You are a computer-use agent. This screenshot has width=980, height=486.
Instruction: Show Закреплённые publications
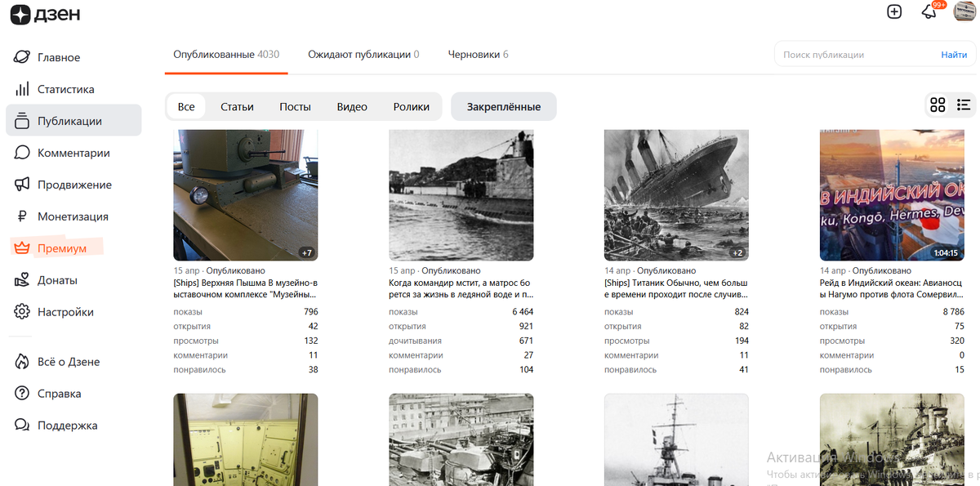(504, 107)
